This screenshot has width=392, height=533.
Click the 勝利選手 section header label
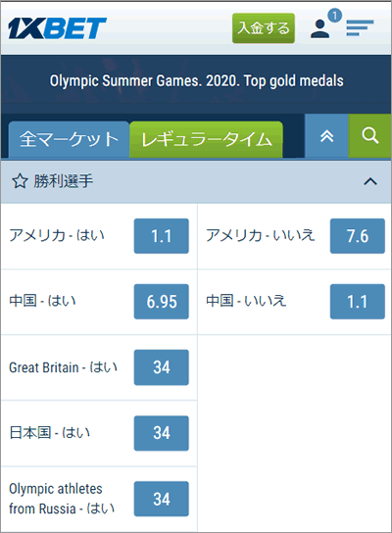pyautogui.click(x=64, y=181)
